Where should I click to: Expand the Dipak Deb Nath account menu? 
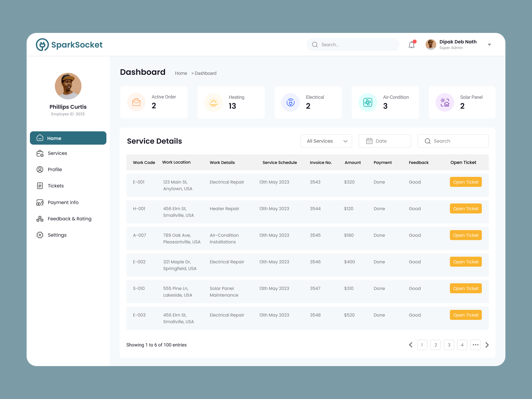(489, 45)
